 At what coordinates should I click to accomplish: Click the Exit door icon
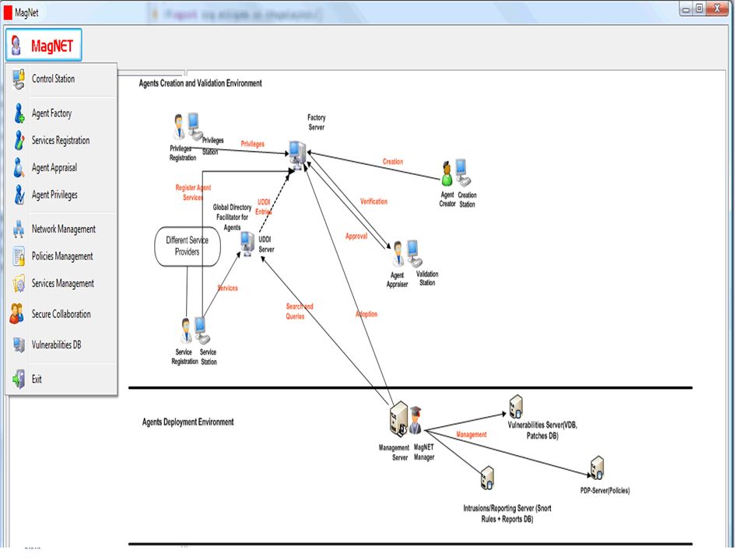(x=19, y=379)
